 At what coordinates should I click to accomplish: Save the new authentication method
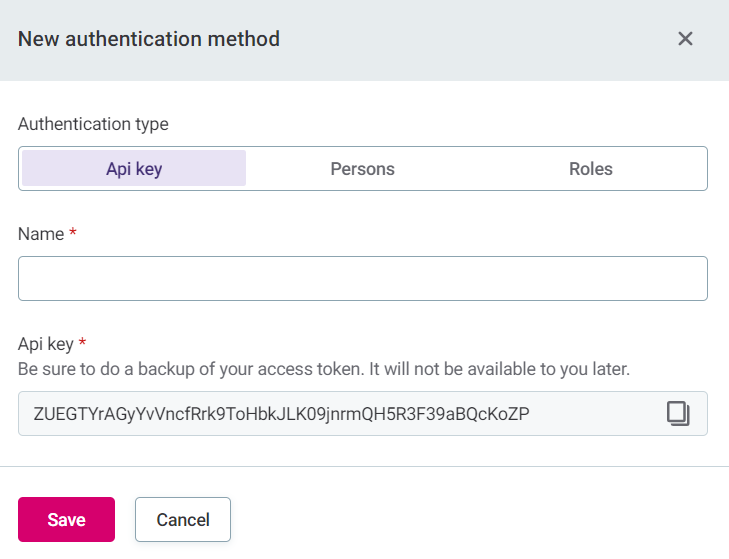pos(66,519)
